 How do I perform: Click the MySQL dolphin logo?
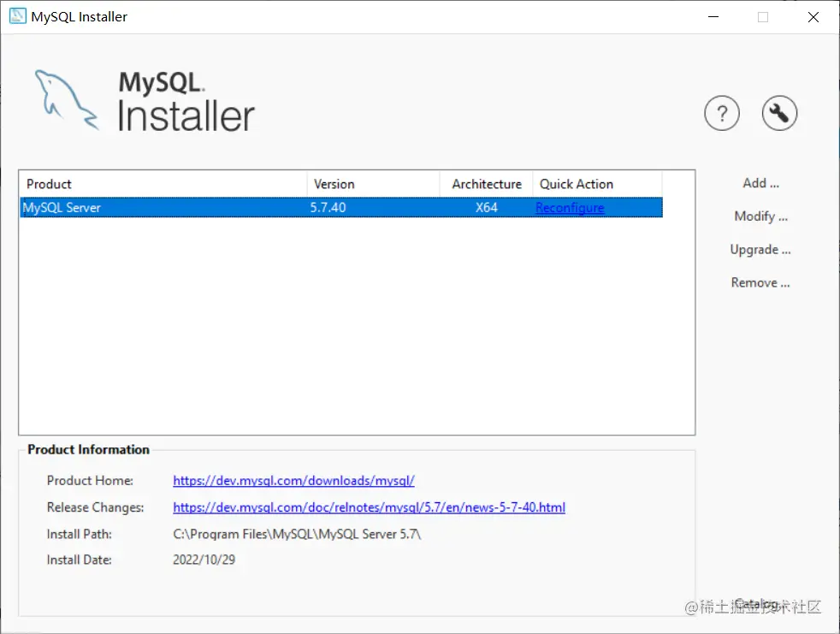(x=67, y=100)
